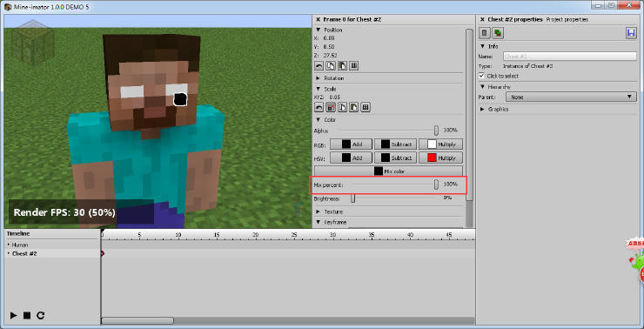Click the RGB Subtract button
Viewport: 644px width, 329px height.
[x=396, y=144]
